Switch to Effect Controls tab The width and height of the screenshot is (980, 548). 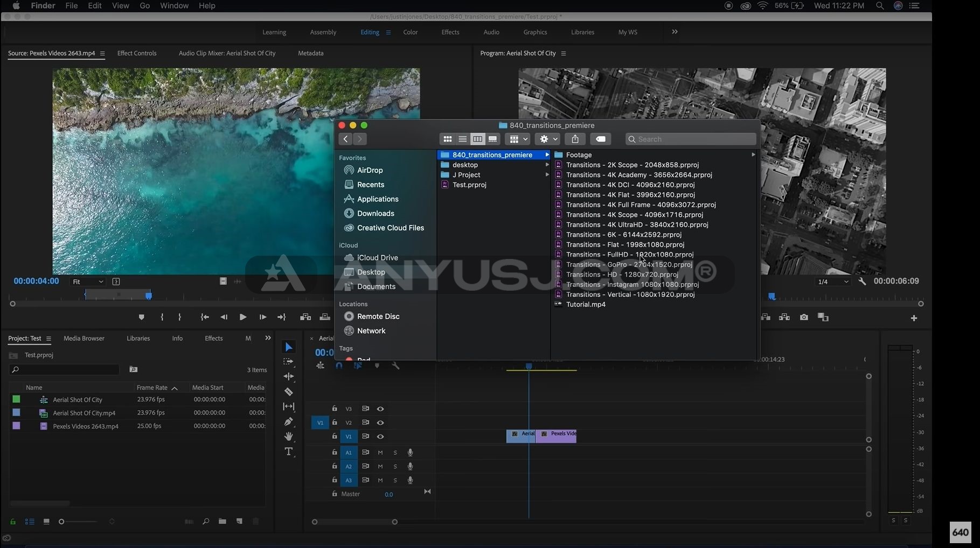pyautogui.click(x=137, y=53)
